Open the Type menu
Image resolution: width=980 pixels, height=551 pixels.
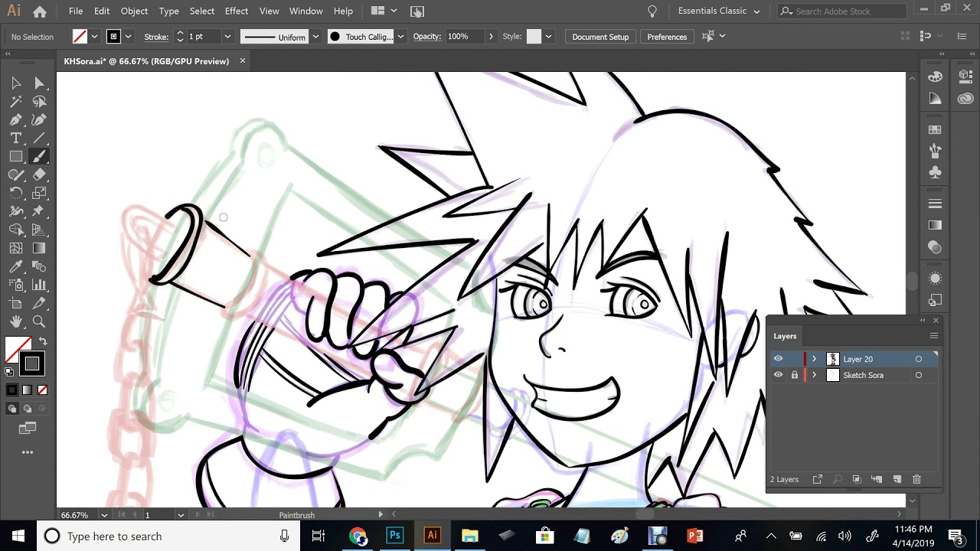click(x=169, y=11)
